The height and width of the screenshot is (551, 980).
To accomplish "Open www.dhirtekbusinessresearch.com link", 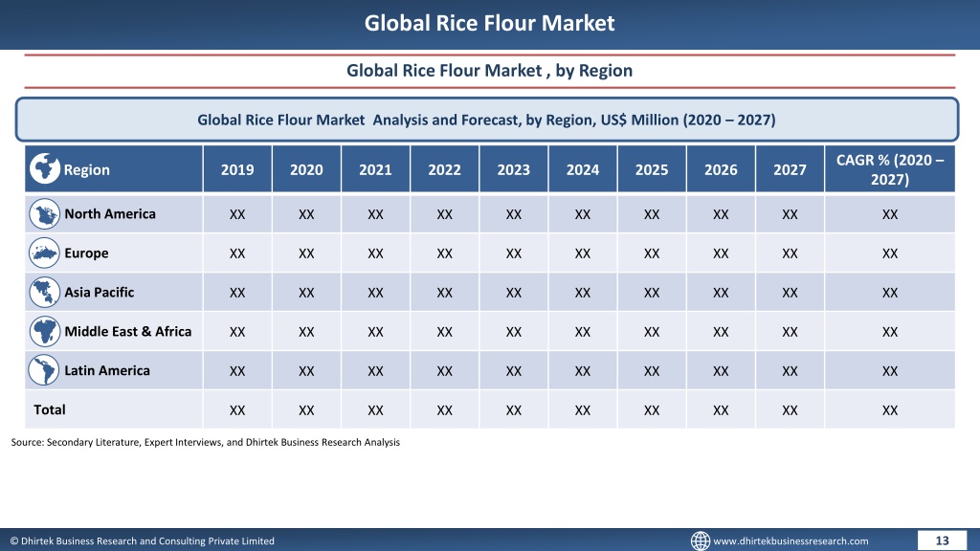I will (x=791, y=541).
